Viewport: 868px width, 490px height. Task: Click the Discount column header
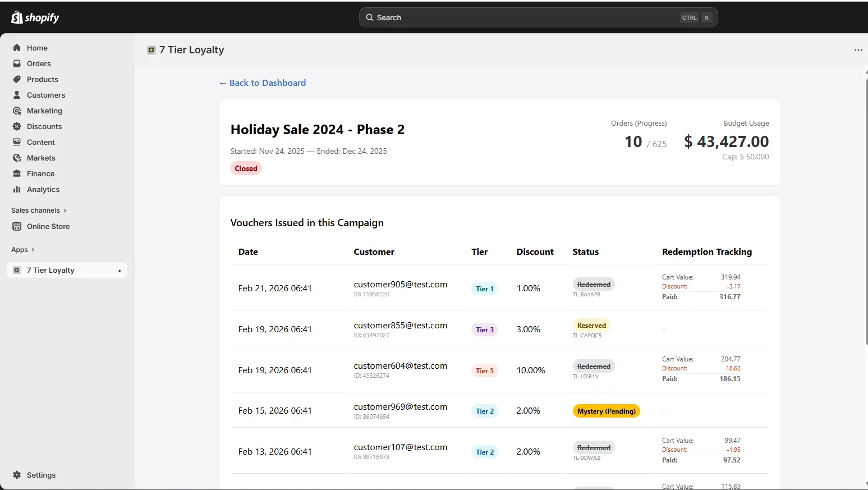(535, 252)
